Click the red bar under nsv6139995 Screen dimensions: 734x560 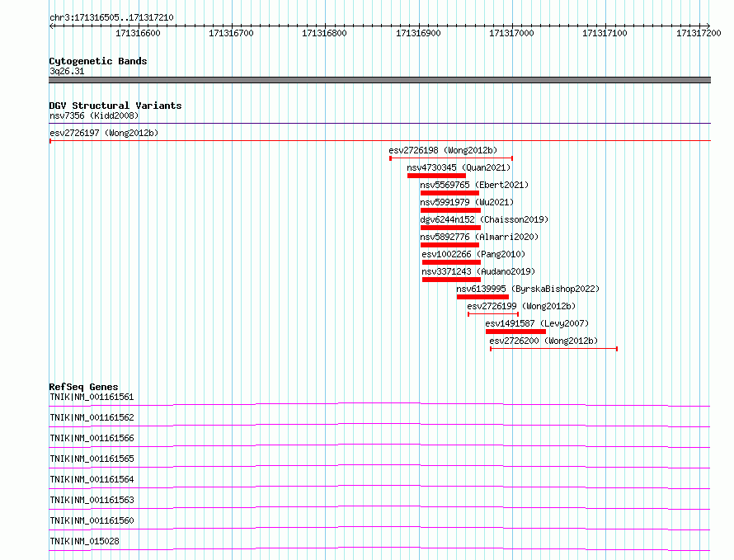tap(482, 297)
